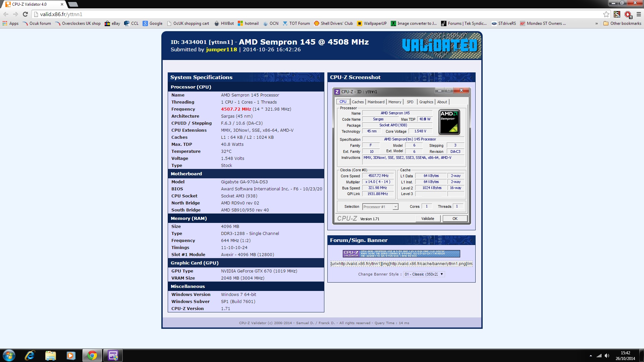Viewport: 644px width, 362px height.
Task: Open the CCL bookmark
Action: pos(131,23)
